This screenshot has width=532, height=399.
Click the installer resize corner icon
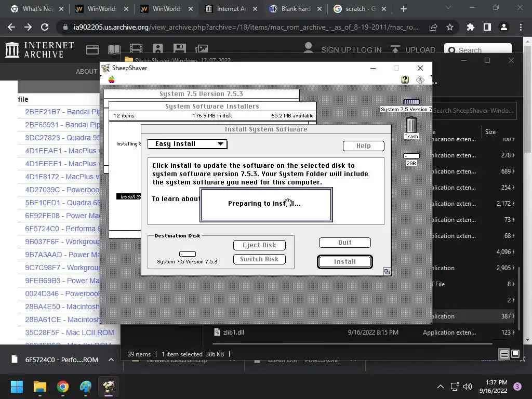(387, 271)
